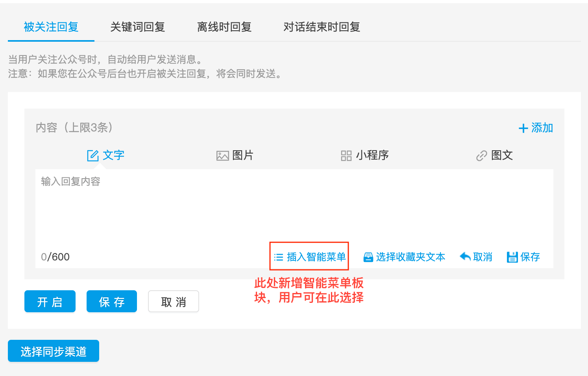The image size is (588, 376).
Task: Click the blue 保存 link in the editor
Action: (x=523, y=257)
